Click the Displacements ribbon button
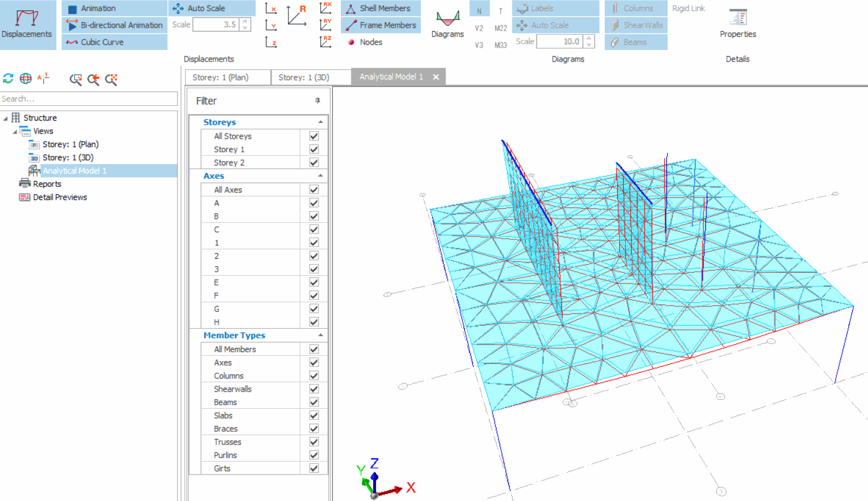The image size is (868, 501). tap(27, 24)
